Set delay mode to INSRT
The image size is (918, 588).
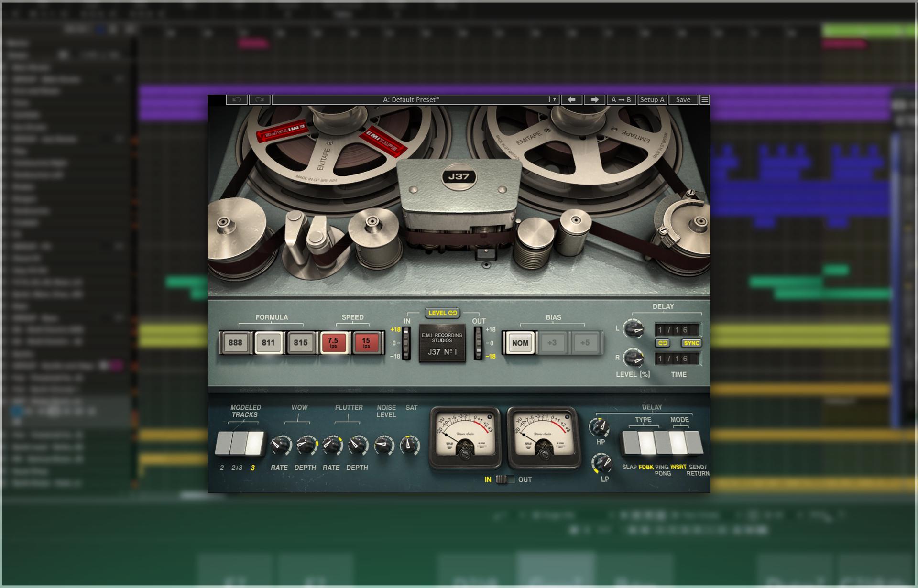click(x=678, y=443)
